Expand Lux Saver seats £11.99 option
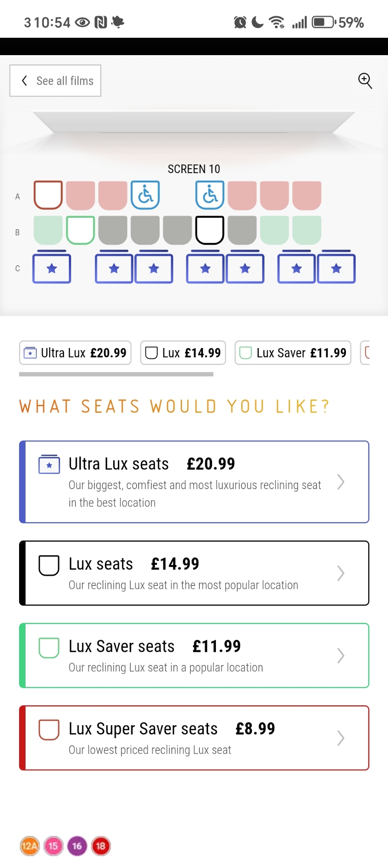Image resolution: width=388 pixels, height=868 pixels. [x=194, y=655]
